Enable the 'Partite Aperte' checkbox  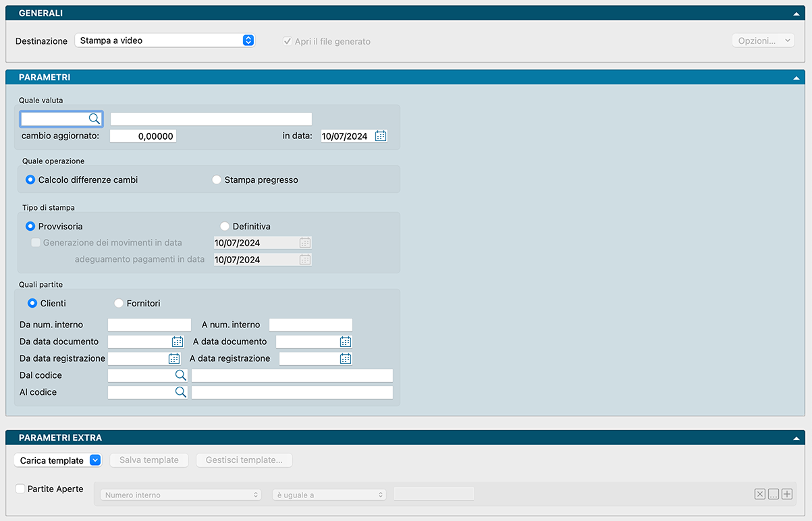20,489
